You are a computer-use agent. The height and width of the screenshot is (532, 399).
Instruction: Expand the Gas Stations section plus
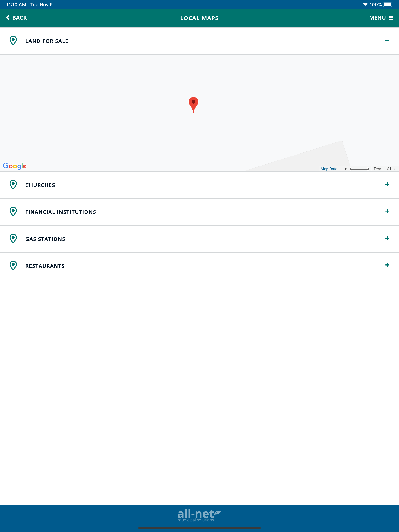[x=387, y=238]
